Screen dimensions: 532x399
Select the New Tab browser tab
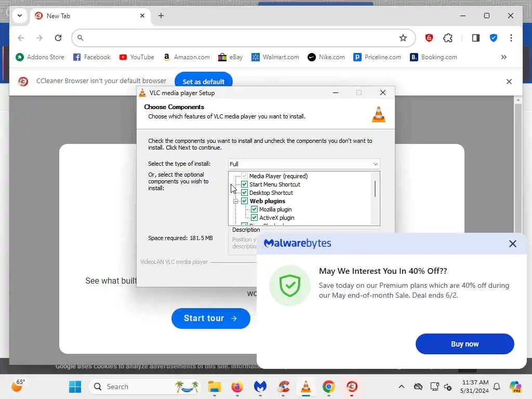tap(90, 16)
